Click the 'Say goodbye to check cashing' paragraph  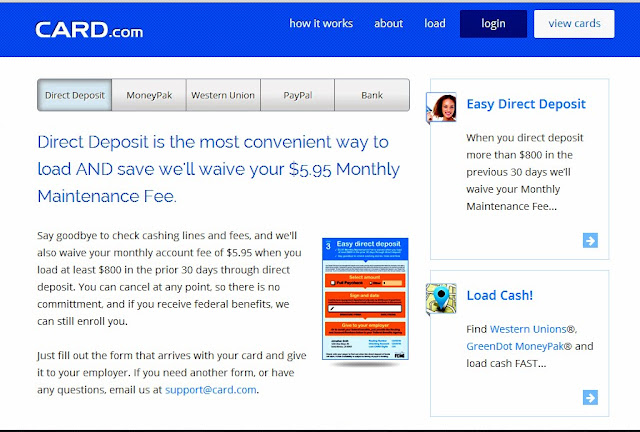pos(169,278)
